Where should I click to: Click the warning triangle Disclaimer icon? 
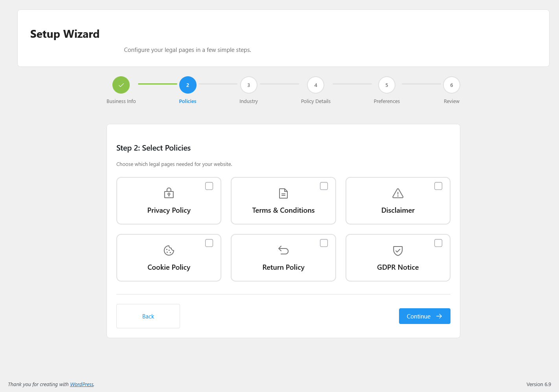pos(398,193)
